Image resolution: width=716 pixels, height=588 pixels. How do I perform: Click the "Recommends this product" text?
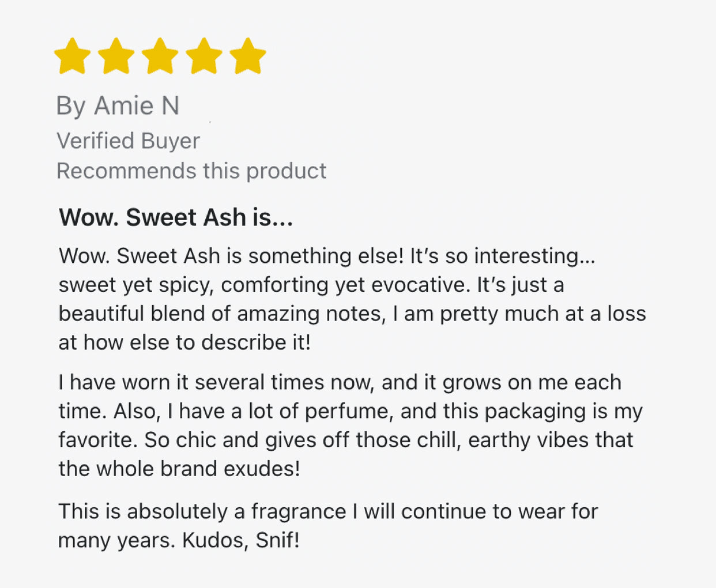tap(191, 171)
